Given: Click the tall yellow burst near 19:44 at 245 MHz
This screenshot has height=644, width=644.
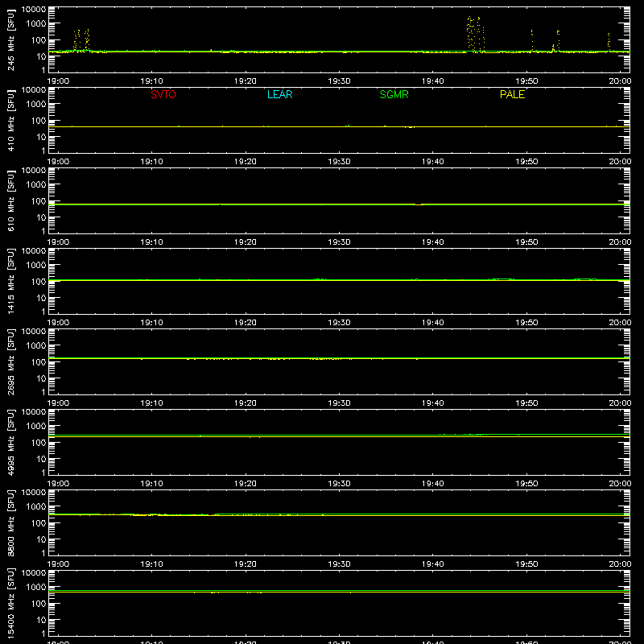Looking at the screenshot, I should coord(475,34).
